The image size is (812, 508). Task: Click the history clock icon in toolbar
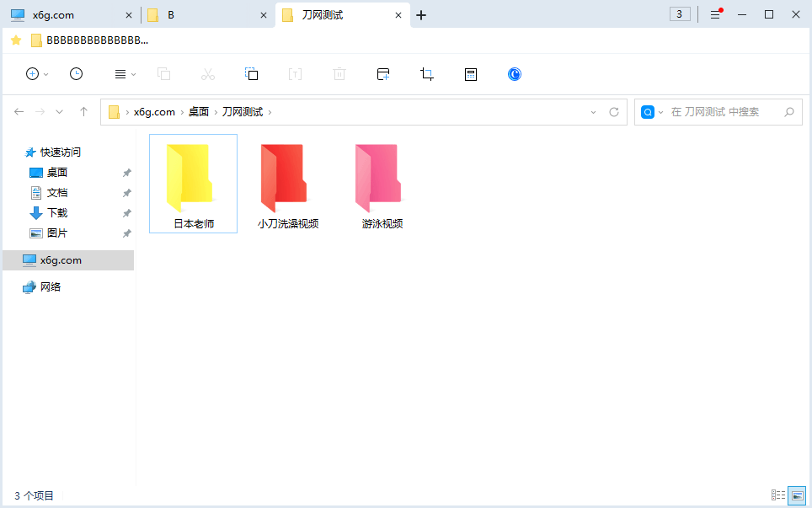(x=76, y=74)
